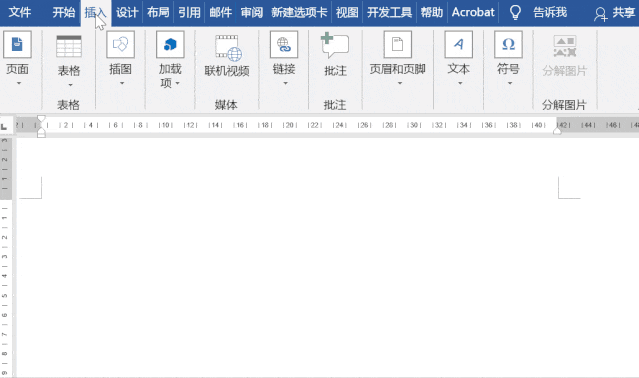The height and width of the screenshot is (378, 639).
Task: Expand the 表格 dropdown arrow
Action: [70, 85]
